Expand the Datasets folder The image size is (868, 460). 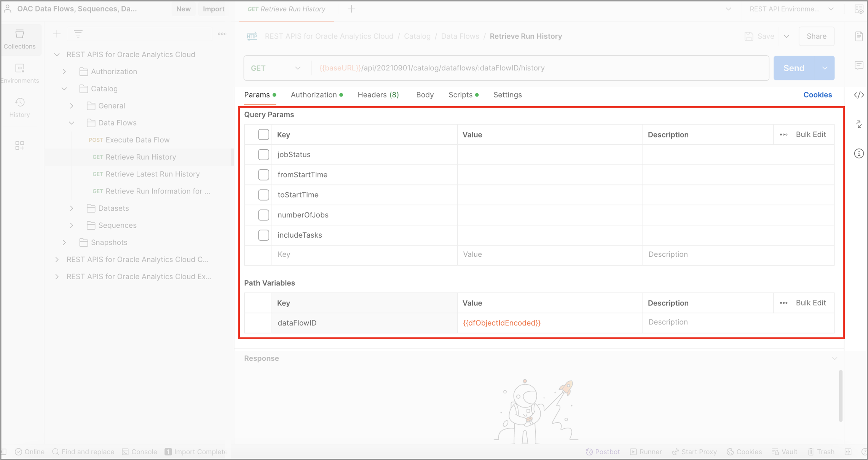coord(72,208)
